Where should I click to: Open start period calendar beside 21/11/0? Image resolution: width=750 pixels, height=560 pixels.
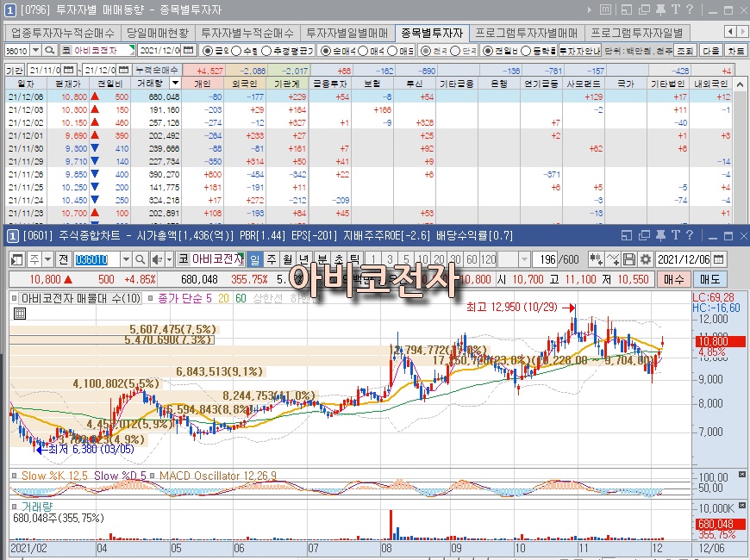pos(68,70)
